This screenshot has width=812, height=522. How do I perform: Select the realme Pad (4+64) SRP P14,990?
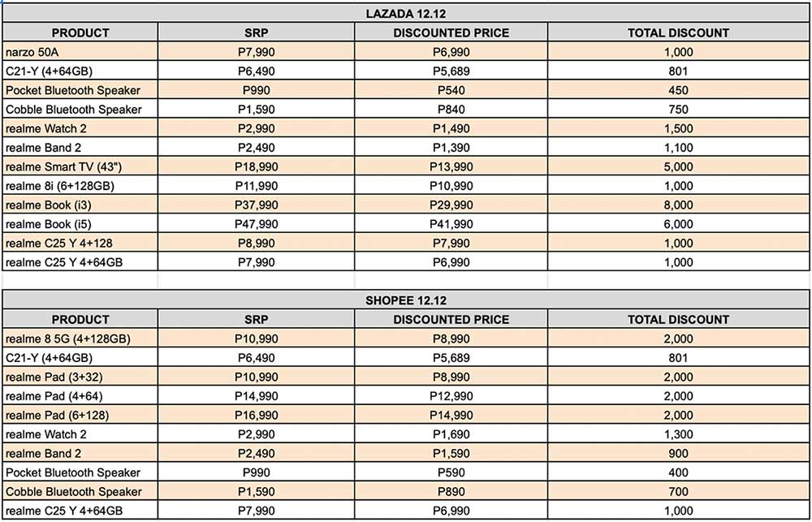point(256,396)
